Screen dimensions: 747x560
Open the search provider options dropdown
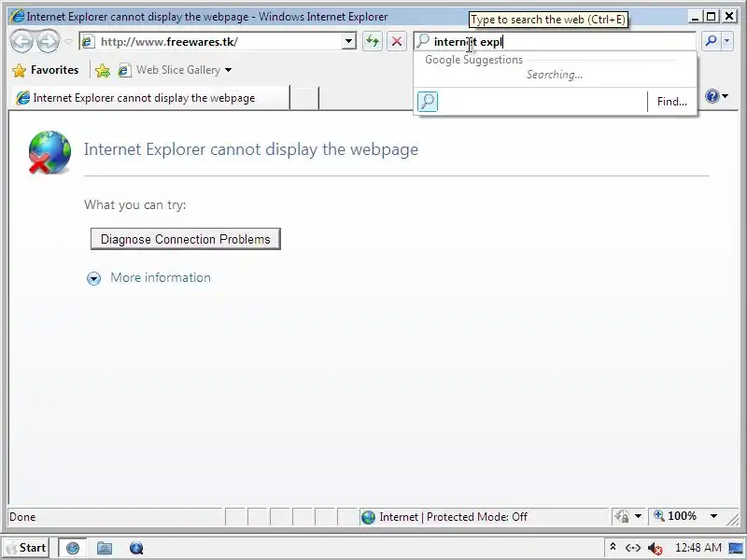[727, 41]
